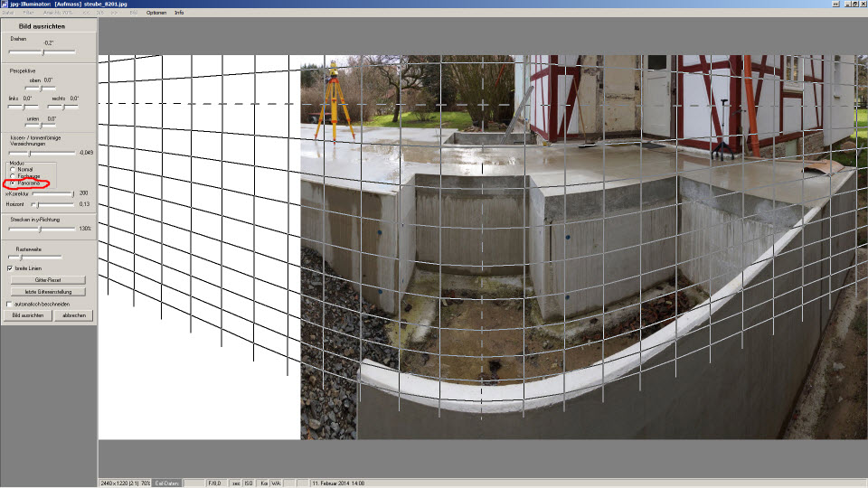This screenshot has height=488, width=868.
Task: Click letzte Gittereinstellung button
Action: (48, 292)
